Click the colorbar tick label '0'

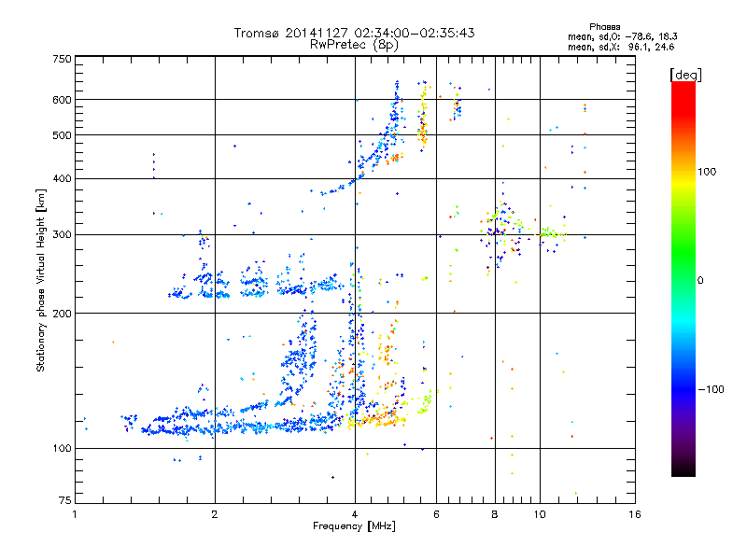coord(700,281)
